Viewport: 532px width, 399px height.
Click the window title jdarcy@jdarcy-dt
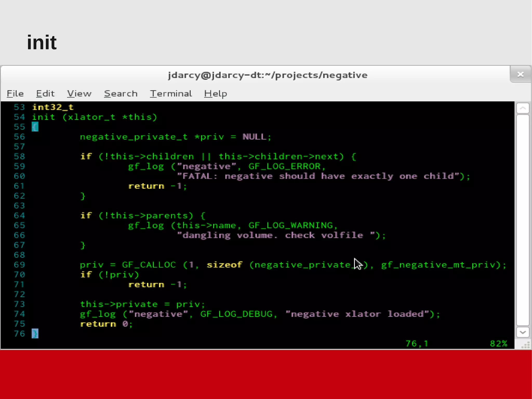click(268, 75)
